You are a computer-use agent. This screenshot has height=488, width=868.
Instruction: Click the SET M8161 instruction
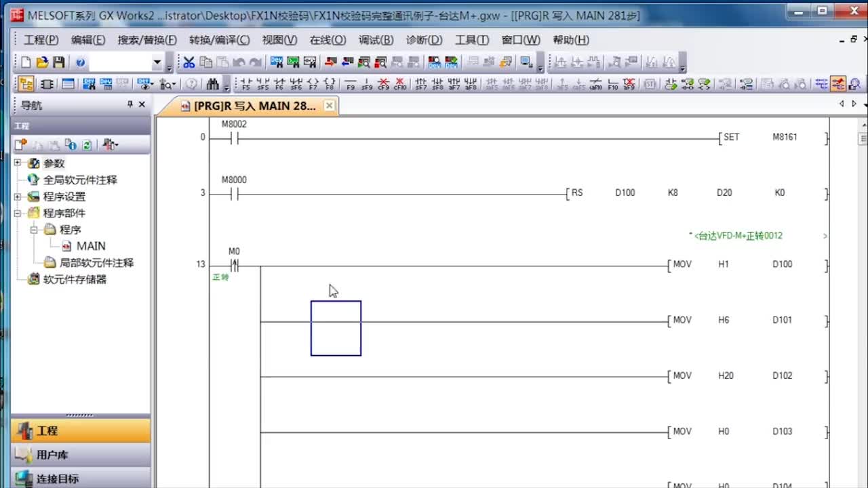coord(773,138)
